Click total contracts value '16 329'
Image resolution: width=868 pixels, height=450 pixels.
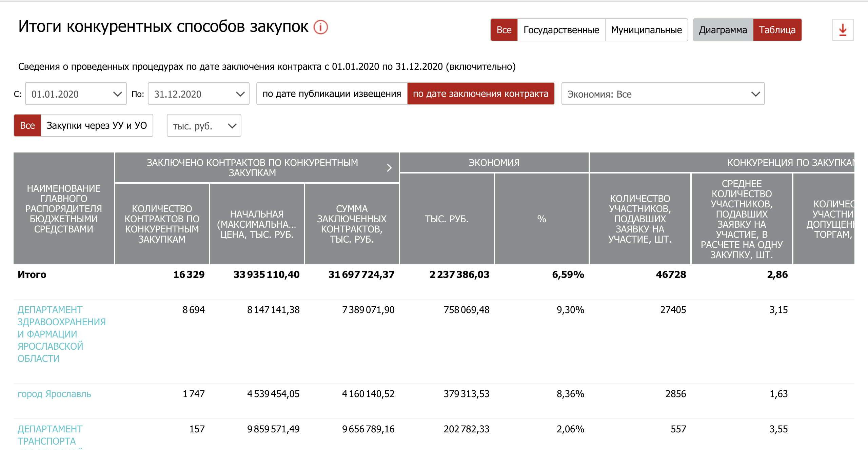[x=189, y=274]
